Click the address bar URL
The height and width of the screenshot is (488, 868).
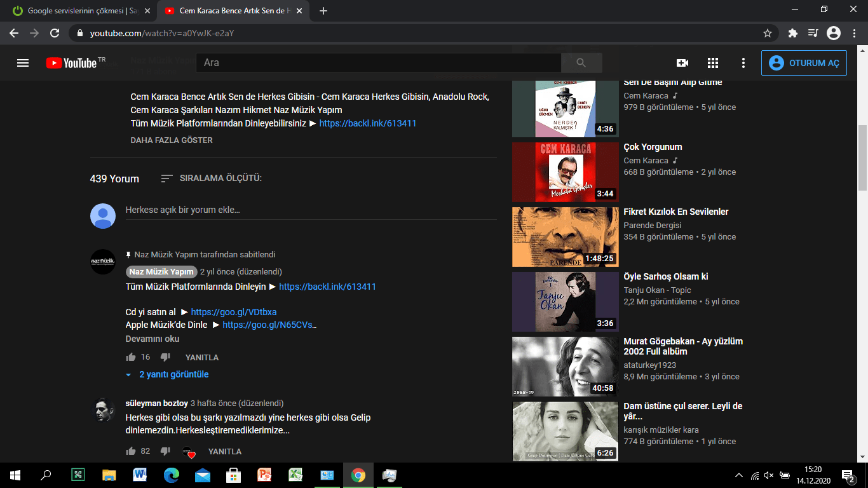[162, 33]
